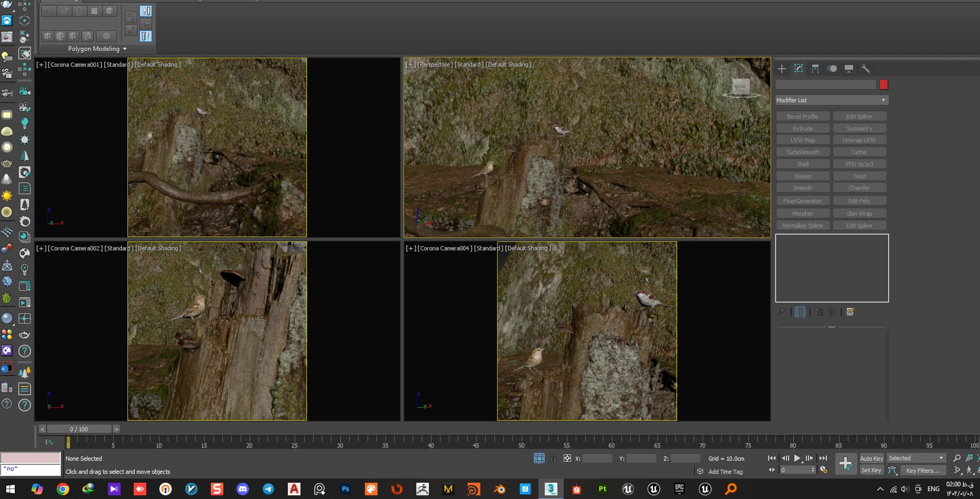Click Remove Modifier trash icon
The image size is (980, 499).
coord(832,312)
